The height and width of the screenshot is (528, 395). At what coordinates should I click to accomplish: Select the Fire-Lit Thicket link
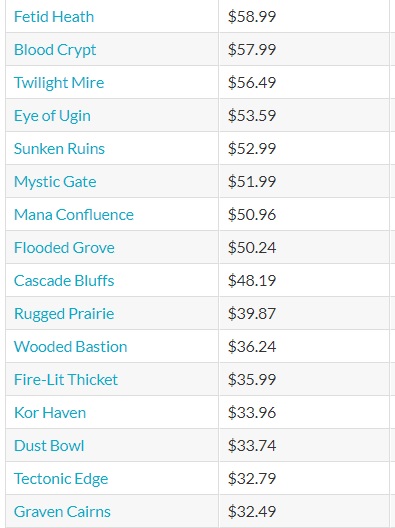[x=66, y=380]
